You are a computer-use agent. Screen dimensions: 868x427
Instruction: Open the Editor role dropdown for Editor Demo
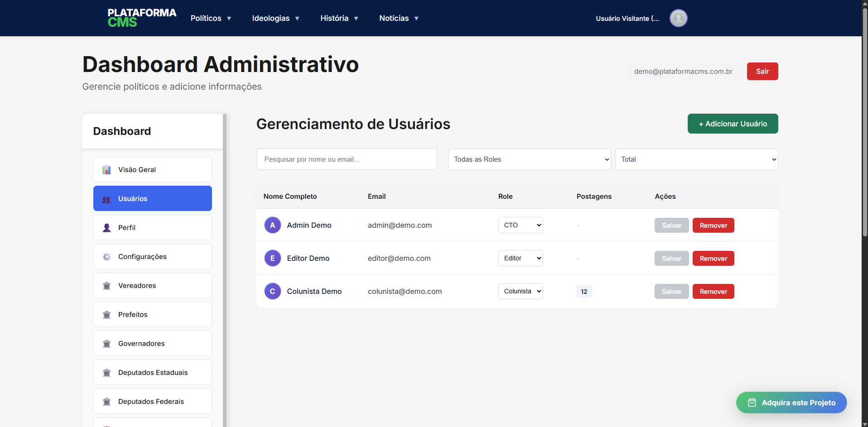[x=521, y=258]
